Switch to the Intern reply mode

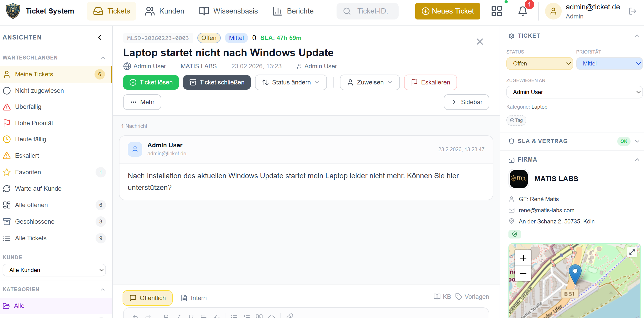click(x=193, y=298)
